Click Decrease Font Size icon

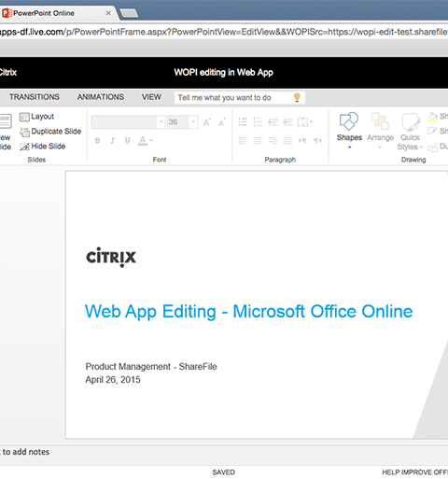[x=222, y=122]
